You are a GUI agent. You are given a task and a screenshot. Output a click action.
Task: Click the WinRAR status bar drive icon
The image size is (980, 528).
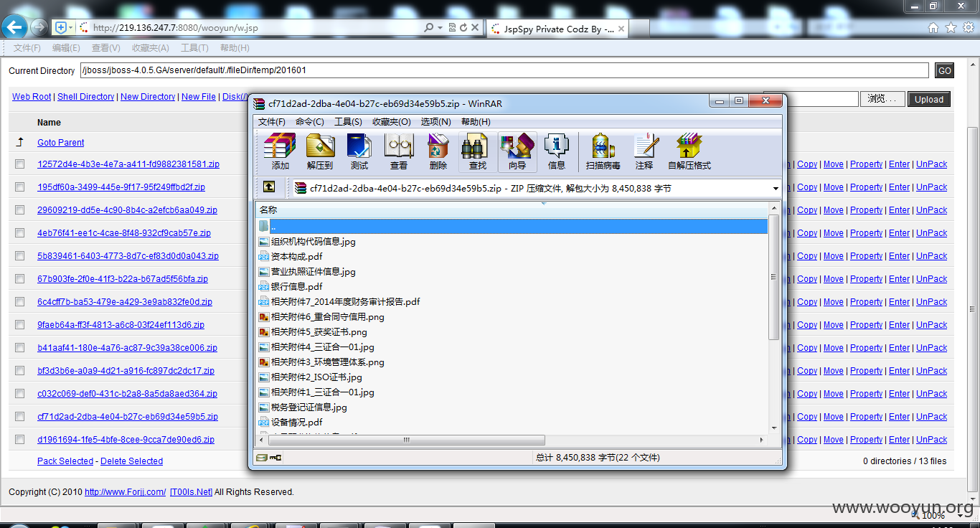(262, 458)
